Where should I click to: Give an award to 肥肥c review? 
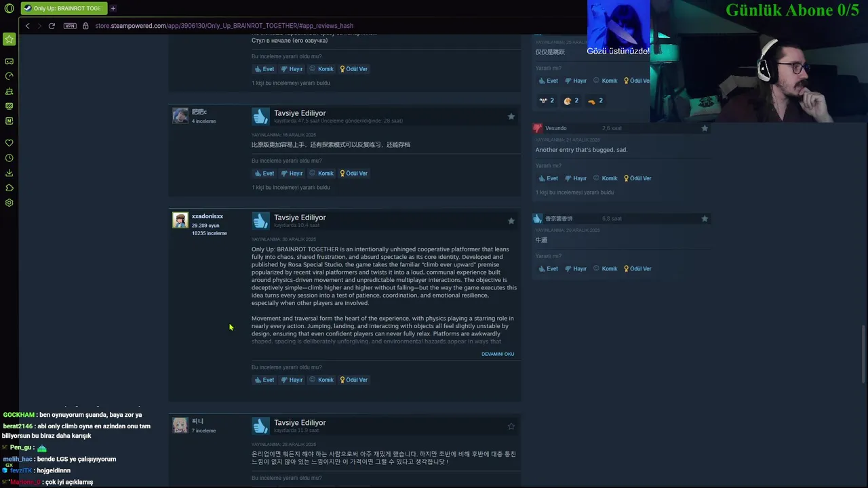pyautogui.click(x=353, y=174)
